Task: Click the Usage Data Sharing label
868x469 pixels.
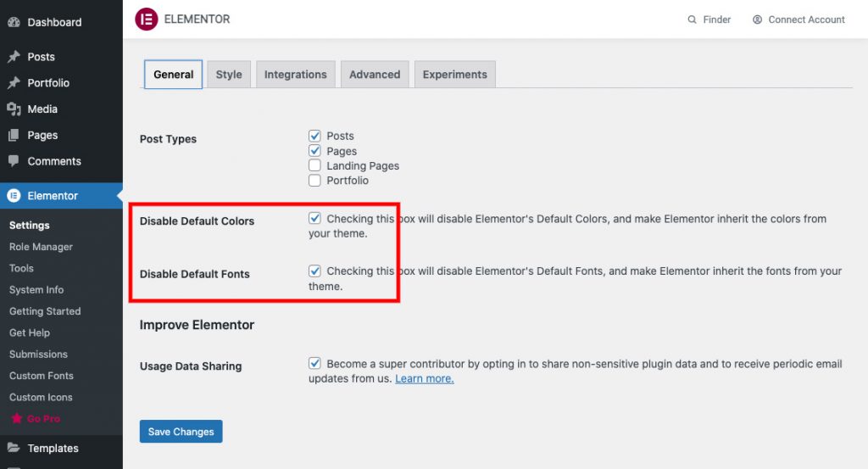Action: coord(191,366)
